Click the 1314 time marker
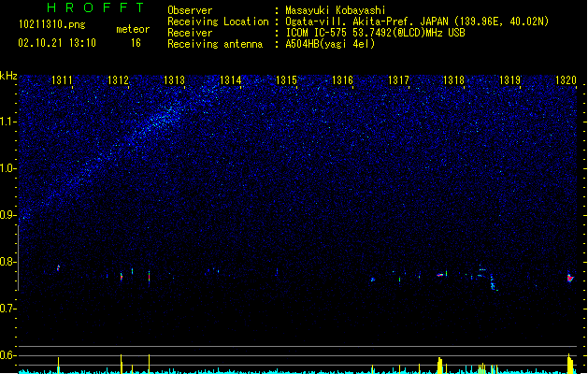 coord(230,80)
